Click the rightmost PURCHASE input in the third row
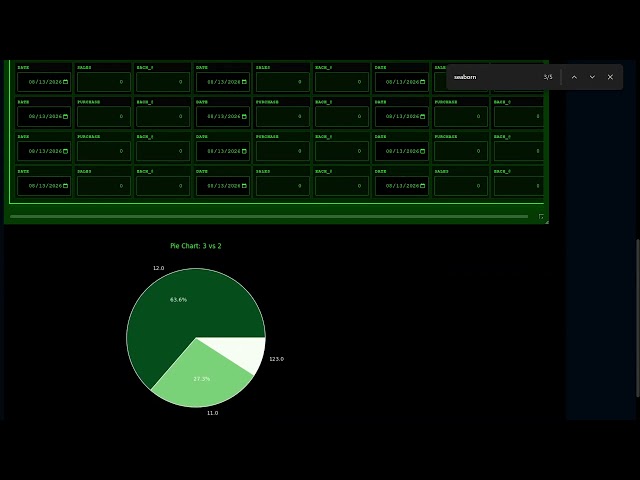Image resolution: width=640 pixels, height=480 pixels. point(461,151)
